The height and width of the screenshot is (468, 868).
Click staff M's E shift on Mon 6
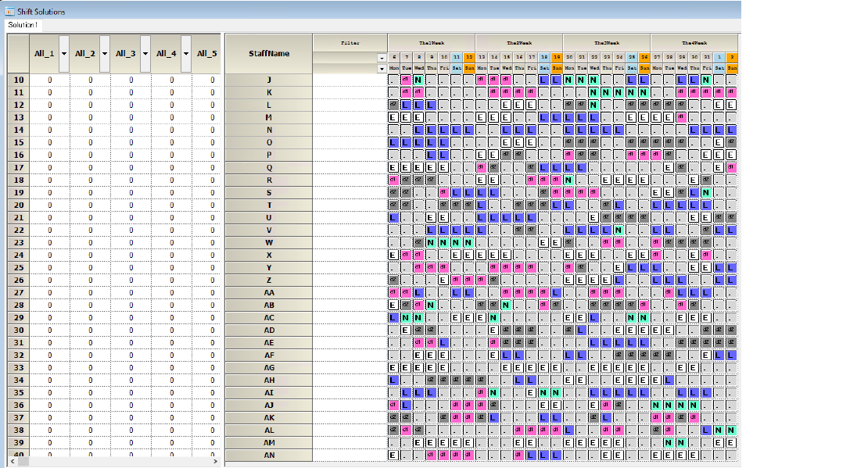[393, 117]
